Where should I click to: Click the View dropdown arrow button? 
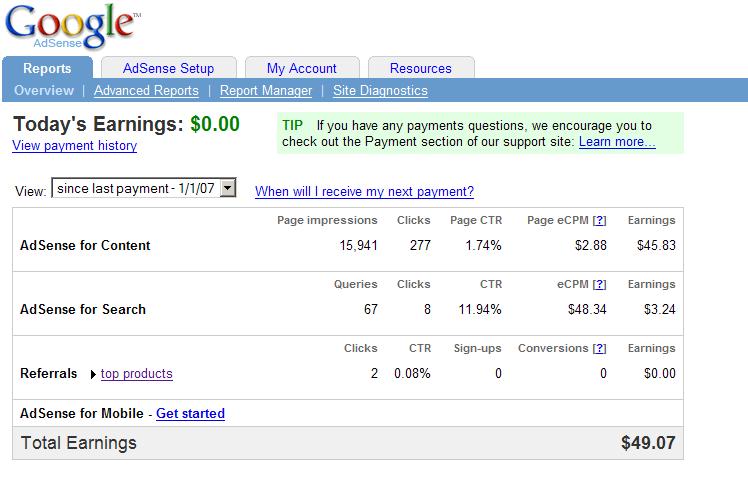(228, 188)
